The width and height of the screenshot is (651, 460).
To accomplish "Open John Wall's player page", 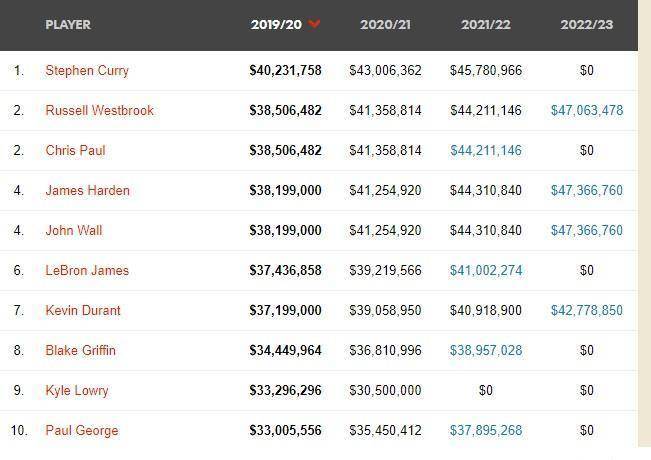I will pyautogui.click(x=74, y=230).
